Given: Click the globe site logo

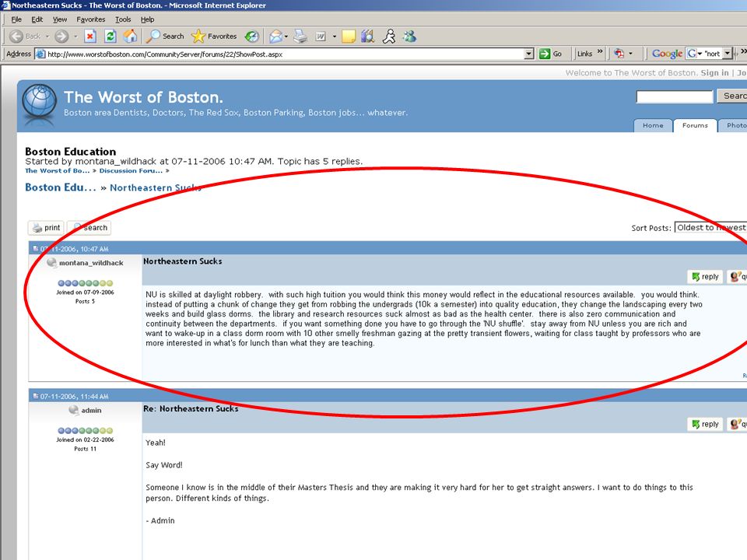Looking at the screenshot, I should pyautogui.click(x=39, y=102).
